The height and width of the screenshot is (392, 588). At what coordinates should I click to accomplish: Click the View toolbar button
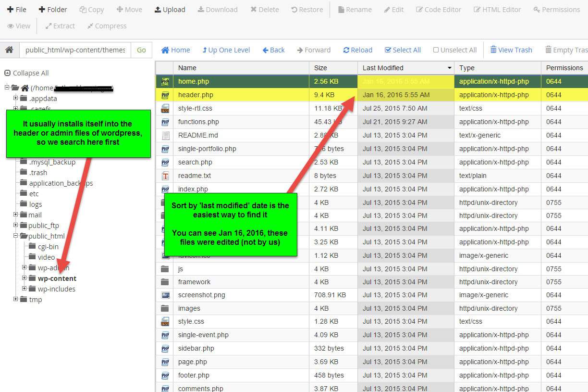pos(19,26)
